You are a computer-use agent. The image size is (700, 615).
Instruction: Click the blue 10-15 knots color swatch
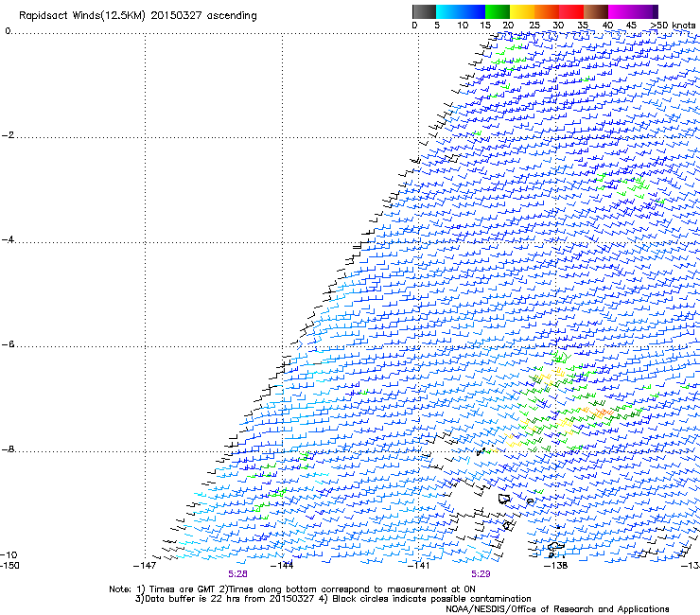coord(473,11)
